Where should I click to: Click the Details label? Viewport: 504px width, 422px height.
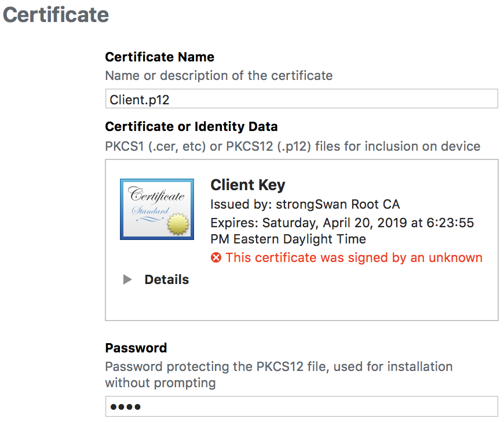coord(166,279)
